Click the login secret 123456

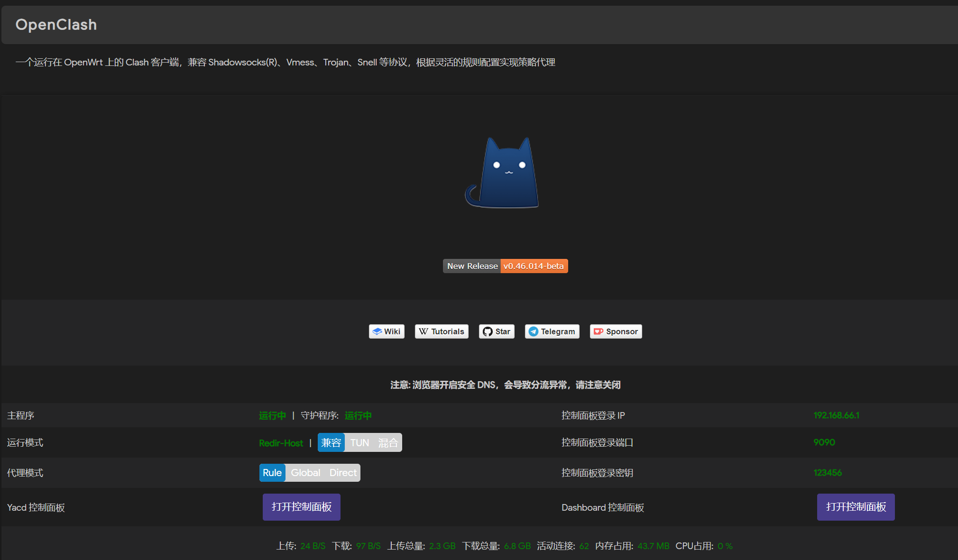tap(828, 473)
